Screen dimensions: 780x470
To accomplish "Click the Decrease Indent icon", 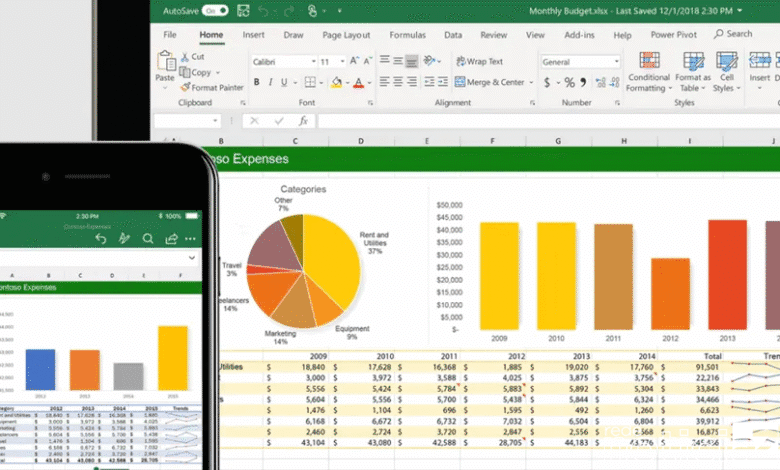I will point(429,82).
